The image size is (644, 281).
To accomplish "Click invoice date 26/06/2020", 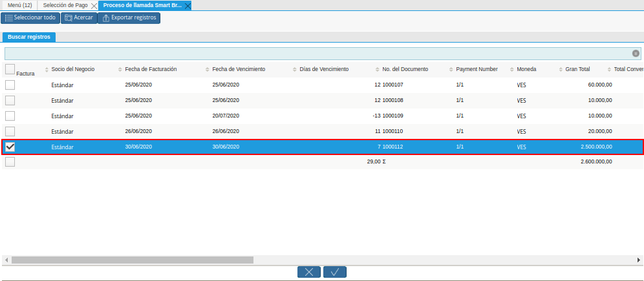I will coord(138,131).
